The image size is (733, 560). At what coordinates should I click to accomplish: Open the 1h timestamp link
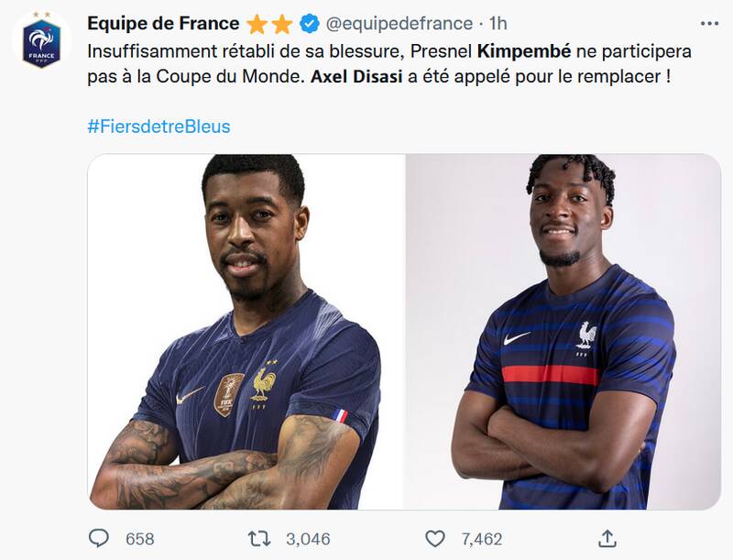pos(498,24)
